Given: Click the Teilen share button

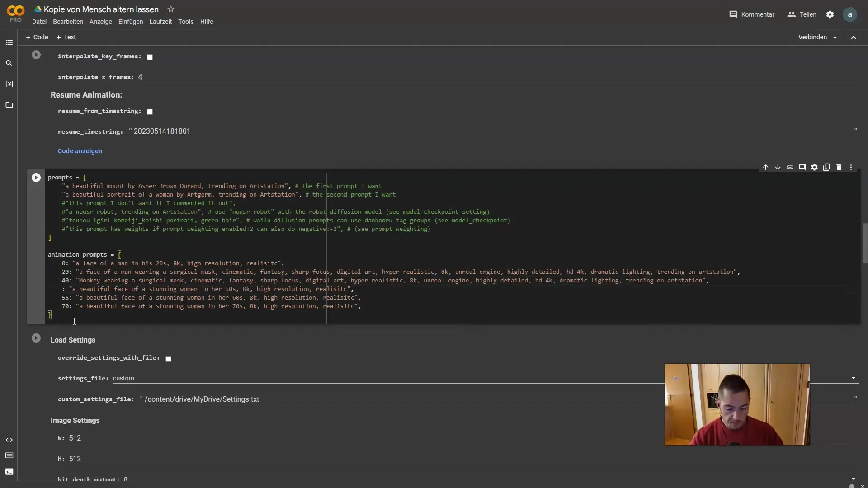Looking at the screenshot, I should [802, 14].
